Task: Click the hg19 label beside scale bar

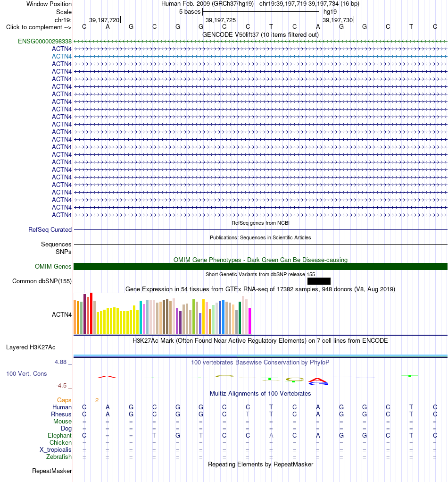Action: (x=330, y=12)
